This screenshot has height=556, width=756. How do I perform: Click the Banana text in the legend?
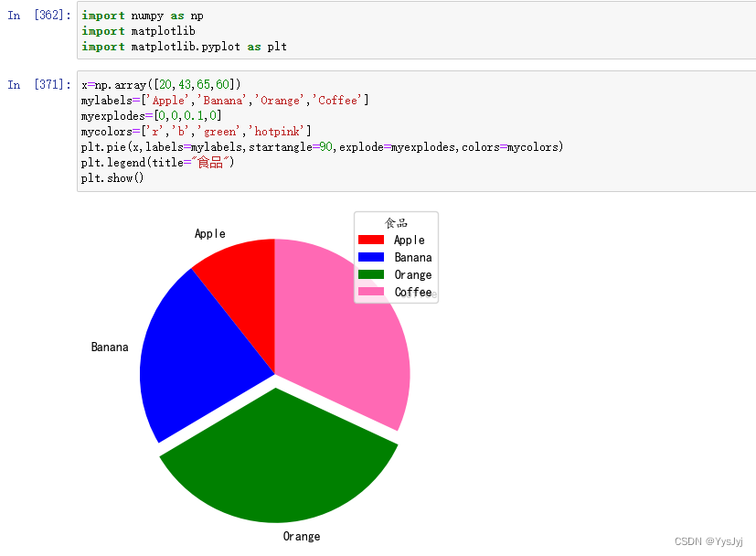(413, 258)
